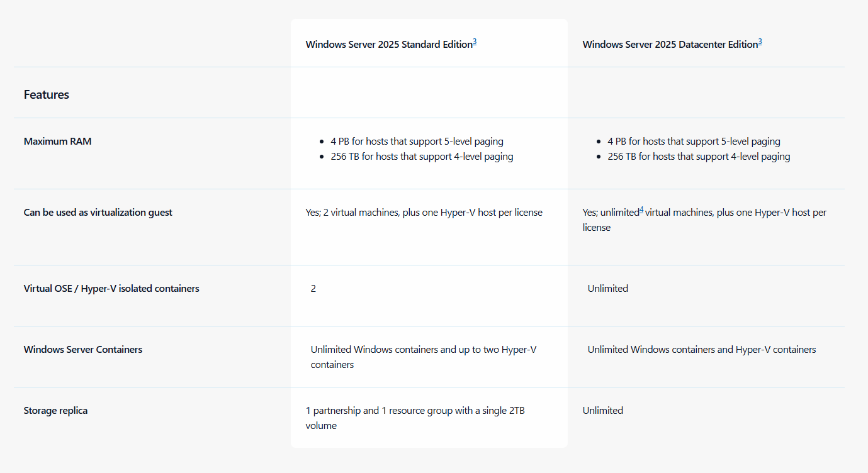Click Standard's '4 PB for hosts' bullet
This screenshot has width=868, height=473.
coord(417,142)
